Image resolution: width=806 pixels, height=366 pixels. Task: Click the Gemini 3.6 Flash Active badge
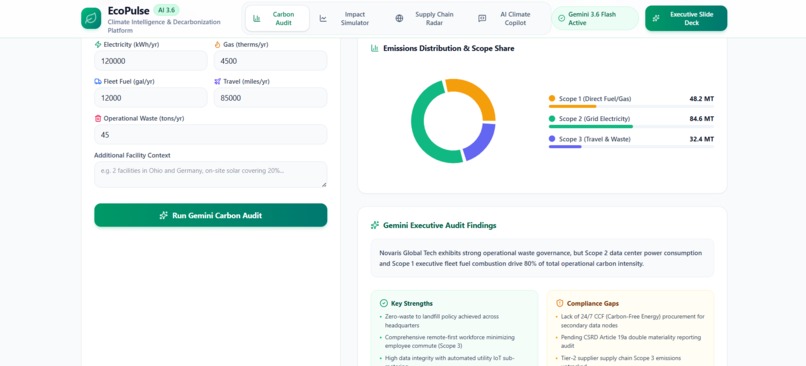[x=595, y=19]
